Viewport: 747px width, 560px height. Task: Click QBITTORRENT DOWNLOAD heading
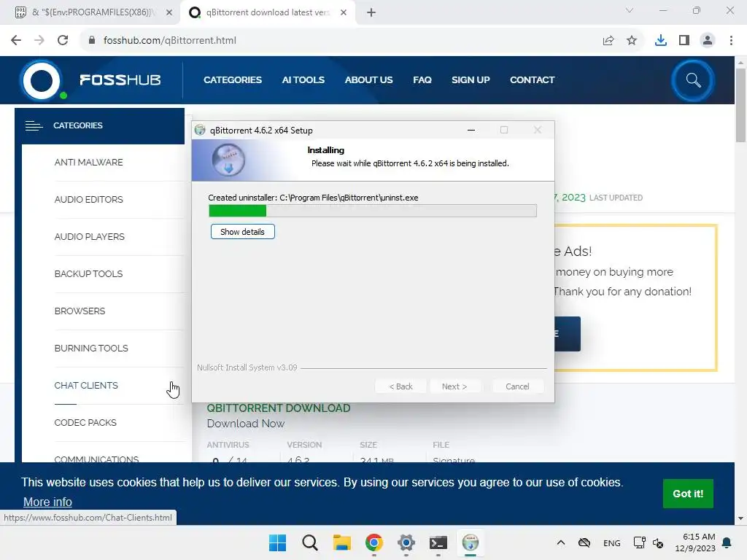(x=278, y=408)
